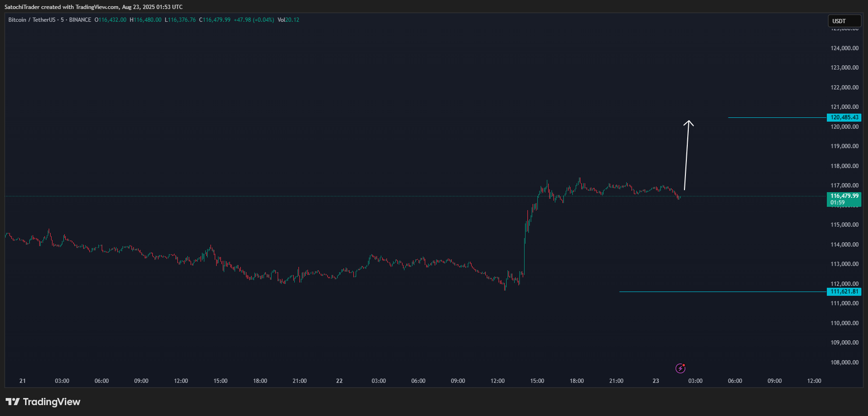Click the 121,000.00 price axis label

pyautogui.click(x=844, y=107)
